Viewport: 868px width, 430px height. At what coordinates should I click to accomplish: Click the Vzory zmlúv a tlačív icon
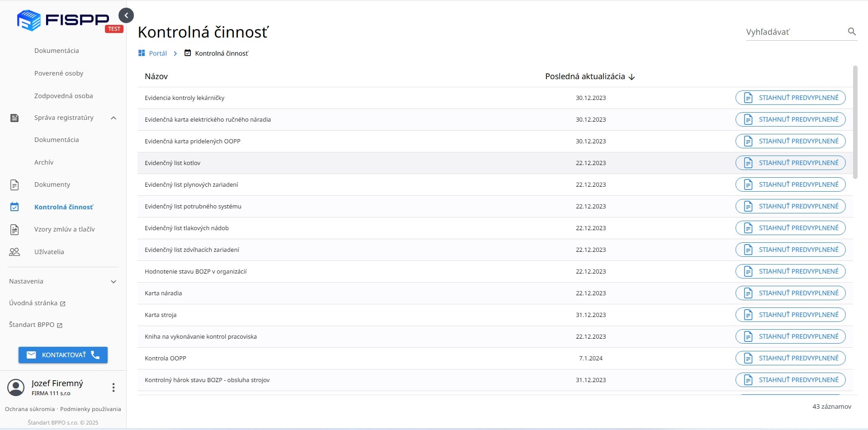click(14, 229)
